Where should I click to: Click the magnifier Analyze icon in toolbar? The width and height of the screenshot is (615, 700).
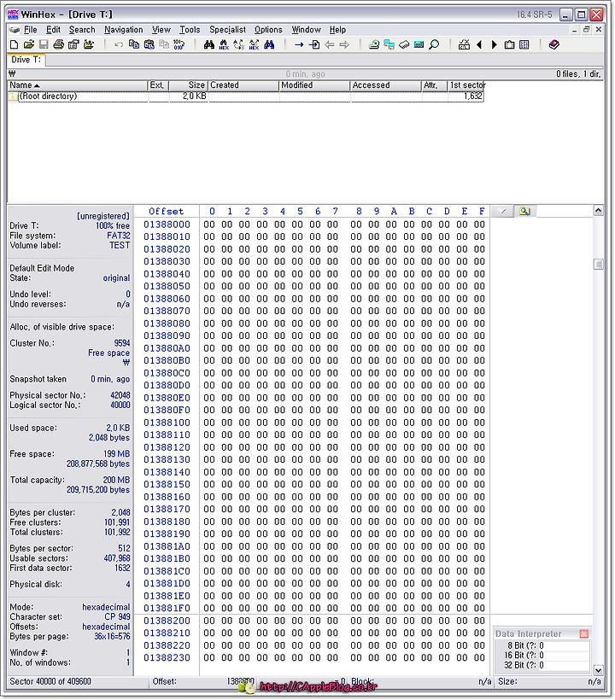434,44
